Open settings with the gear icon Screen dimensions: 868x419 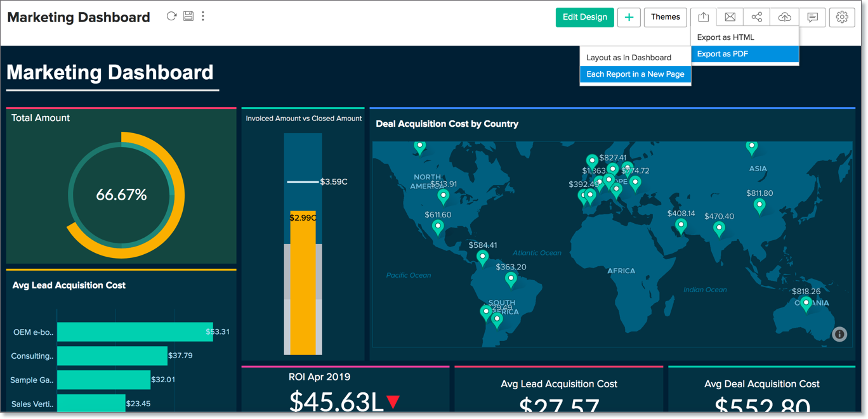[842, 17]
